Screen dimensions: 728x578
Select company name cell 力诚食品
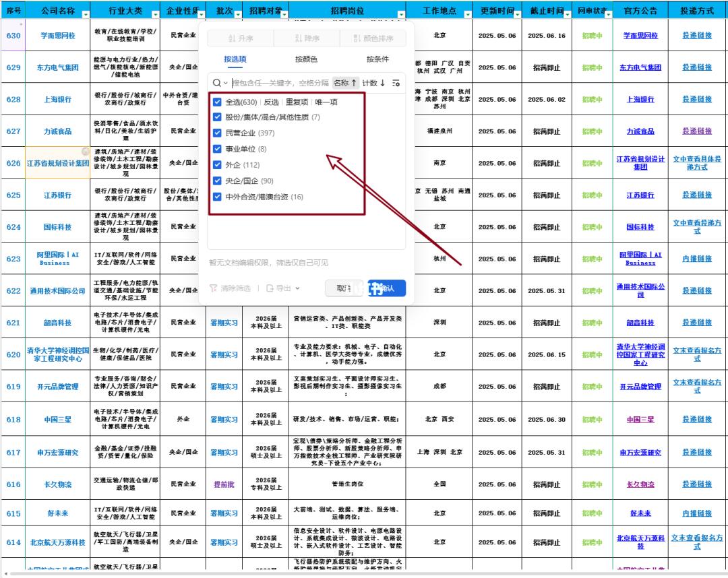57,131
